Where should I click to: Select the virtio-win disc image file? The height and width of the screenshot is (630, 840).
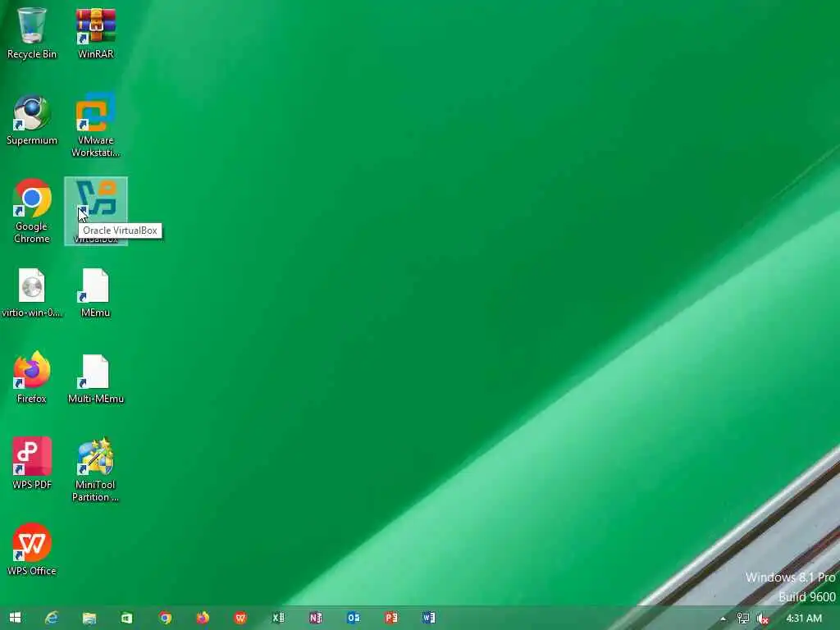click(32, 293)
